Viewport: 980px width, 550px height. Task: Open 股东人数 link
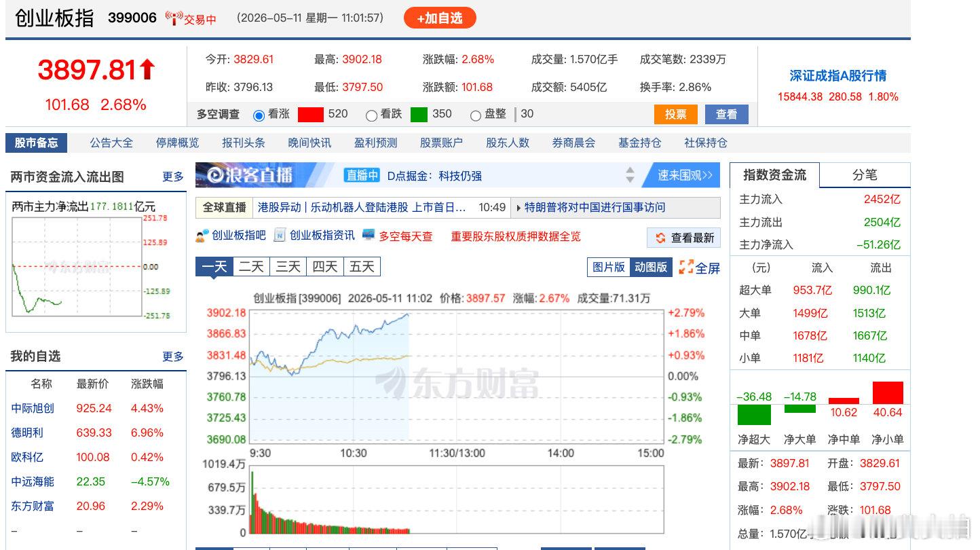(508, 143)
